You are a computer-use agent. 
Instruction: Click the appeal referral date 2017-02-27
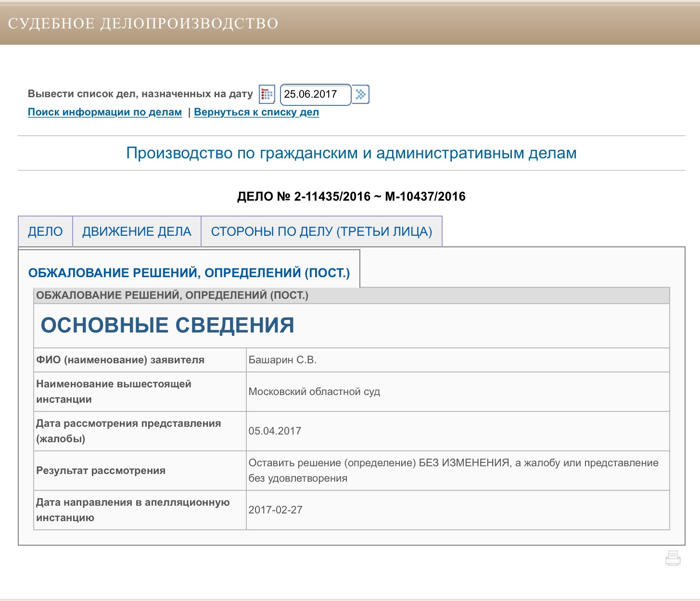[275, 510]
